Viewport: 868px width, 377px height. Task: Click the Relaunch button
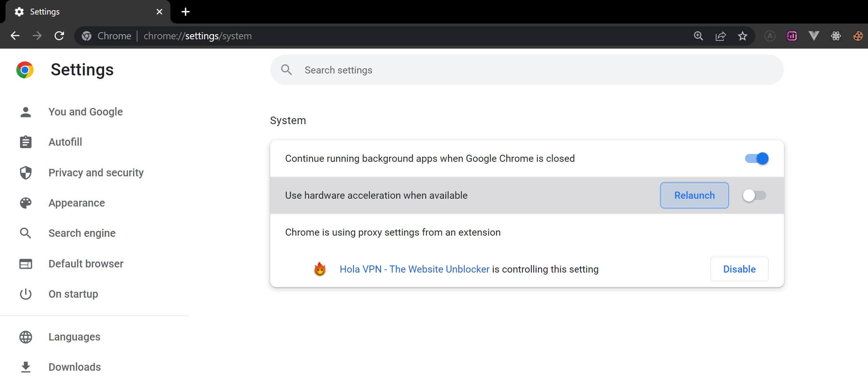click(x=694, y=195)
